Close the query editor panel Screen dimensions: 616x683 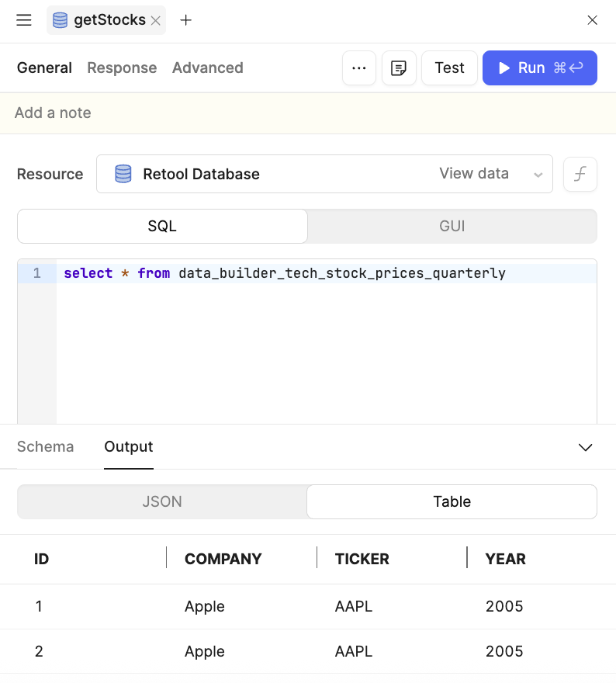coord(592,20)
